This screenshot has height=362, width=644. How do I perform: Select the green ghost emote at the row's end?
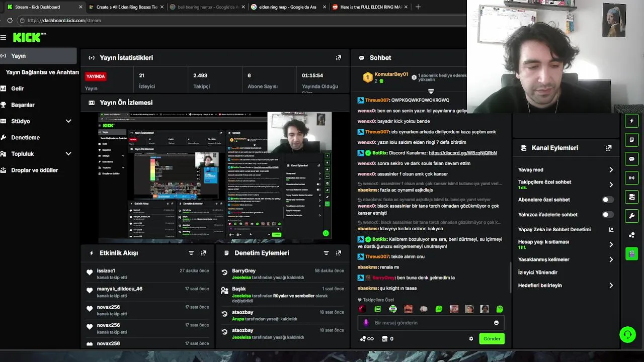click(x=500, y=309)
